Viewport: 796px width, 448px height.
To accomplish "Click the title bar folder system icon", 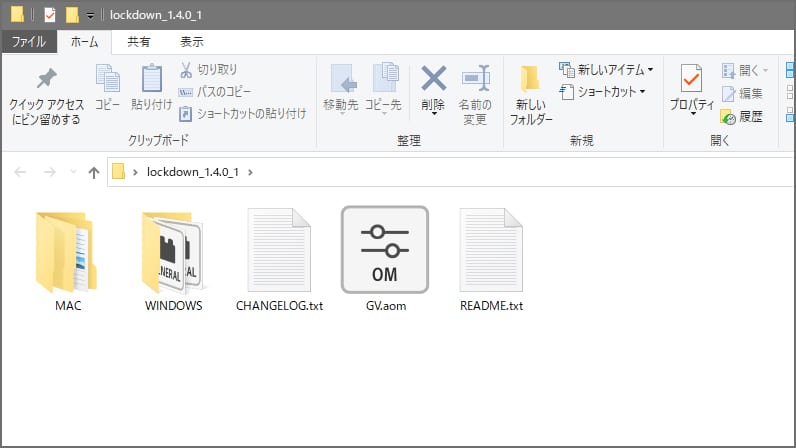I will click(17, 14).
